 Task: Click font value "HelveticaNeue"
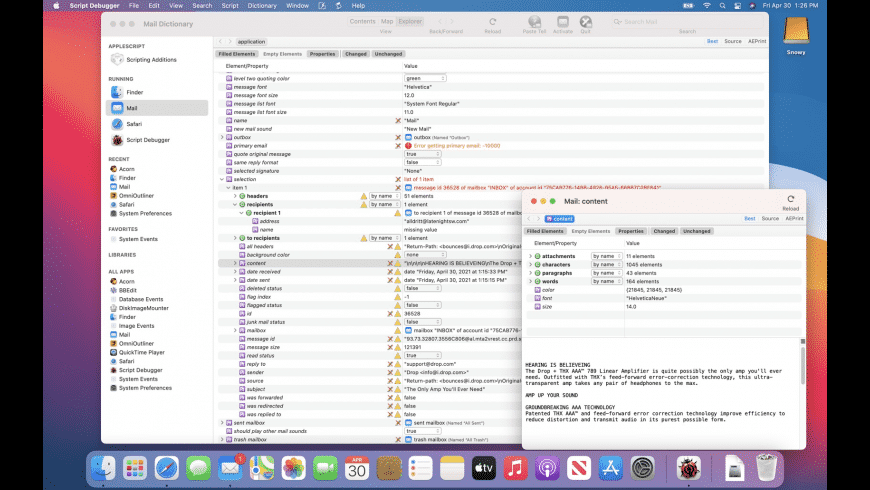(646, 298)
